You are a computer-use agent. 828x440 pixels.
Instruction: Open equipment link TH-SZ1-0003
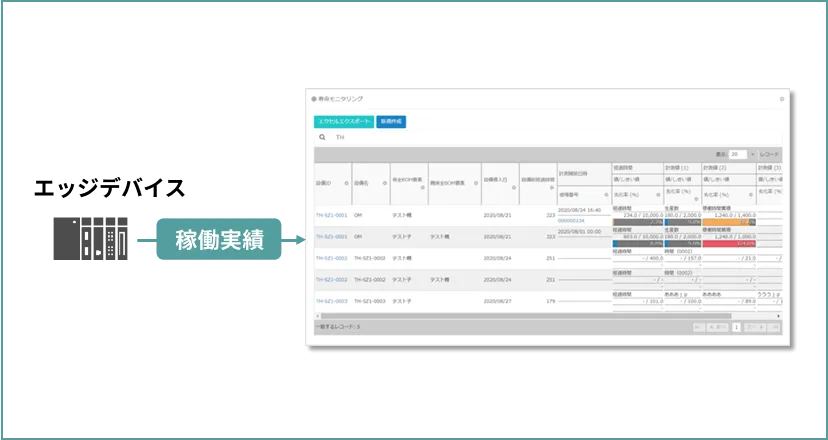pyautogui.click(x=331, y=300)
